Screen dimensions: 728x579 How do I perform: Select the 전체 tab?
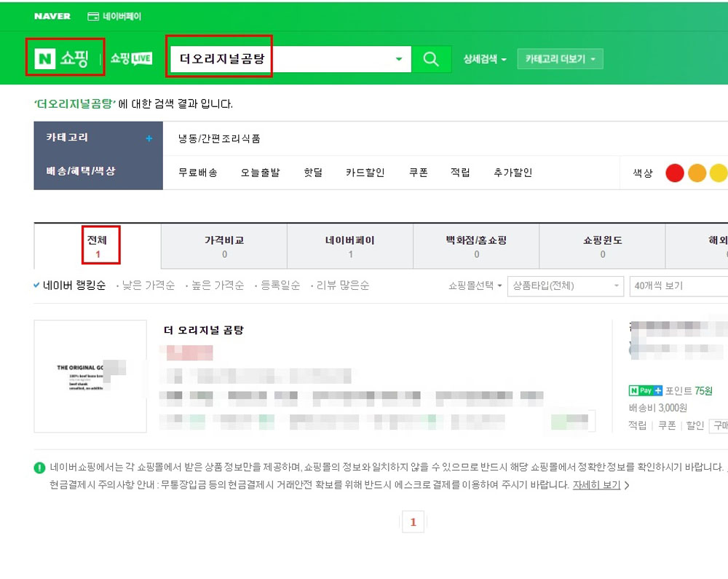tap(97, 247)
